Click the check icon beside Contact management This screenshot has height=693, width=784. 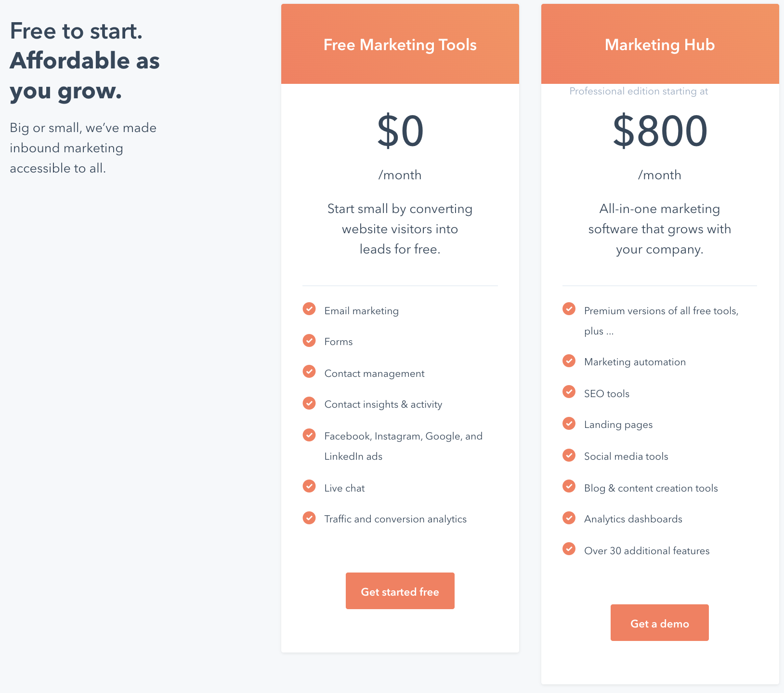[x=309, y=372]
